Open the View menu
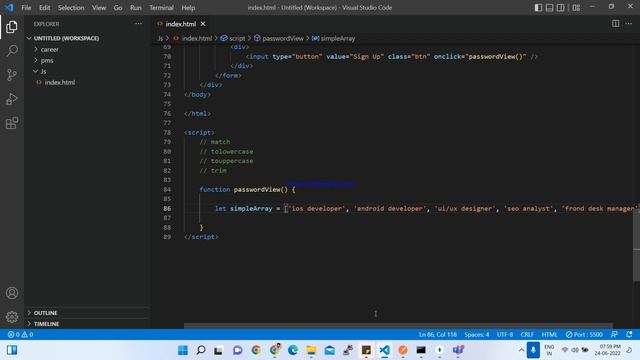The width and height of the screenshot is (640, 360). [99, 8]
